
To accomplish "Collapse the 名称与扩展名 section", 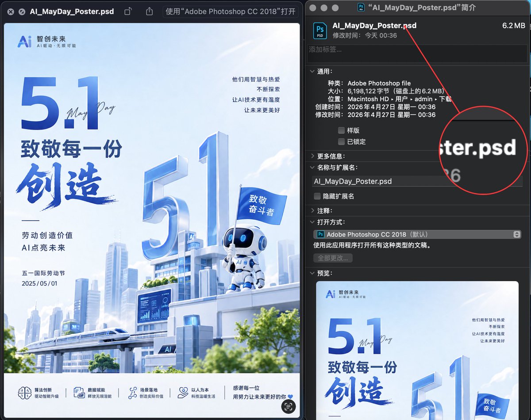I will (x=312, y=168).
